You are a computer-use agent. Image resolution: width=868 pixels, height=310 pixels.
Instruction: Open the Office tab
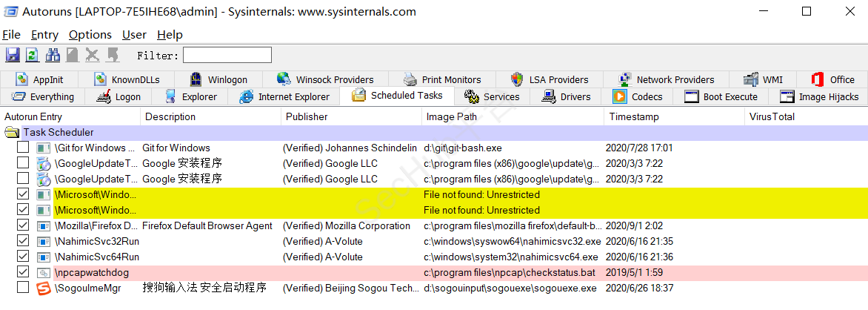832,79
